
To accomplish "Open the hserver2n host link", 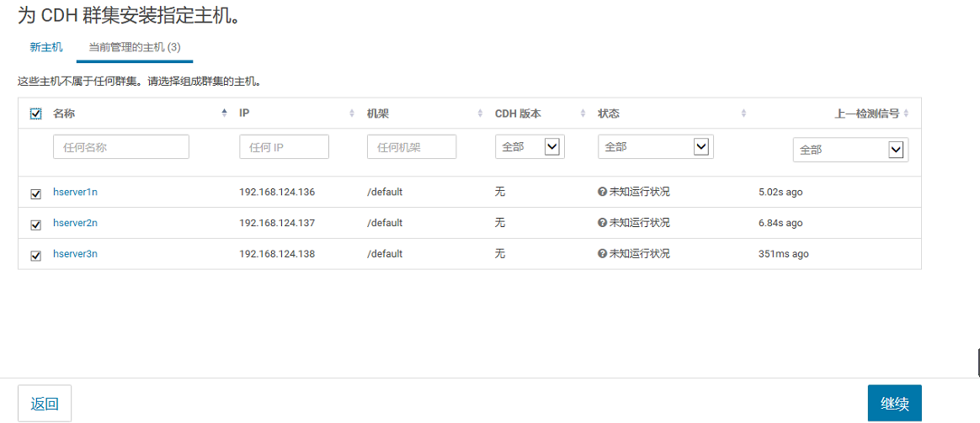I will pos(75,223).
